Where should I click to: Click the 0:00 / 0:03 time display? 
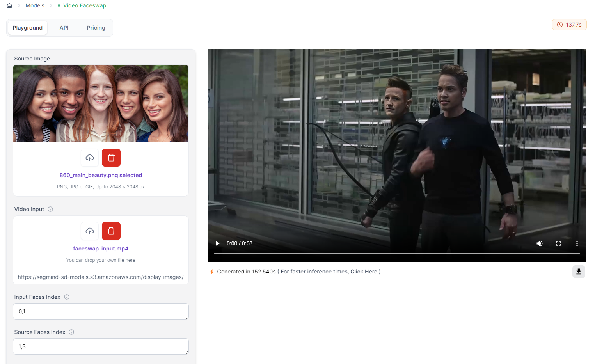(240, 243)
